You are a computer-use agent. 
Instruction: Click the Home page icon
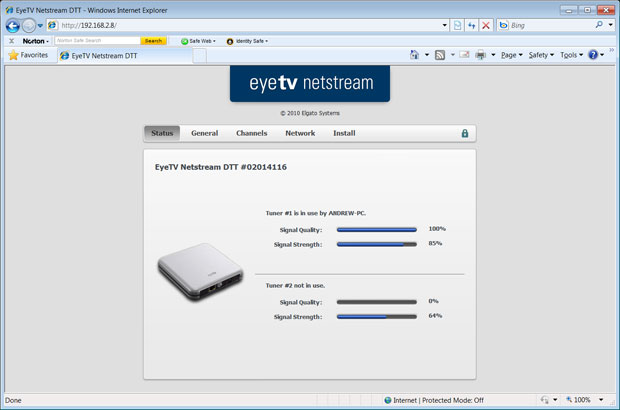(x=414, y=55)
